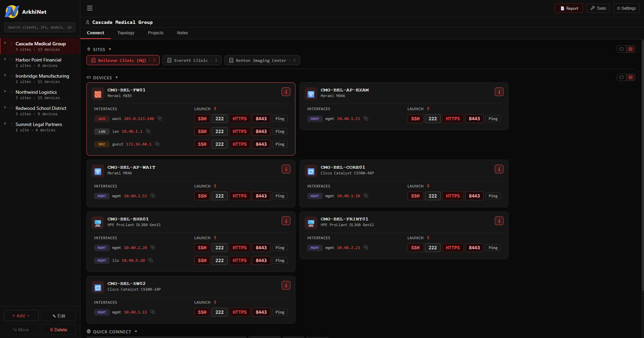Click the Report button

point(569,8)
